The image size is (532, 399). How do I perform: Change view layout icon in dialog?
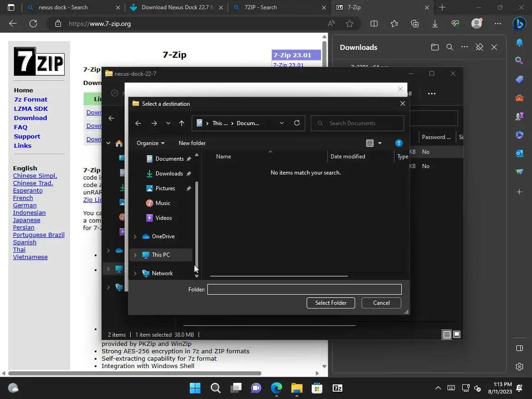coord(370,143)
